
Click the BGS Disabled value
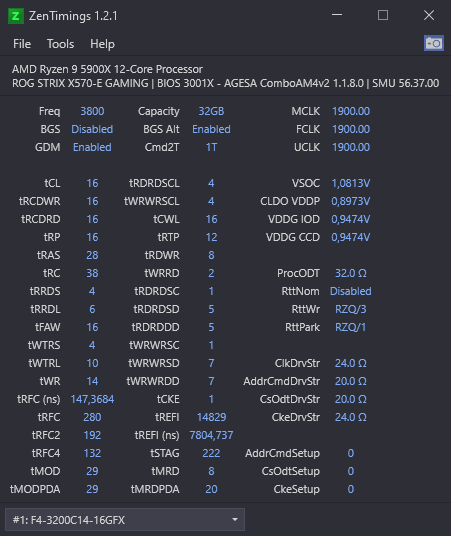92,129
